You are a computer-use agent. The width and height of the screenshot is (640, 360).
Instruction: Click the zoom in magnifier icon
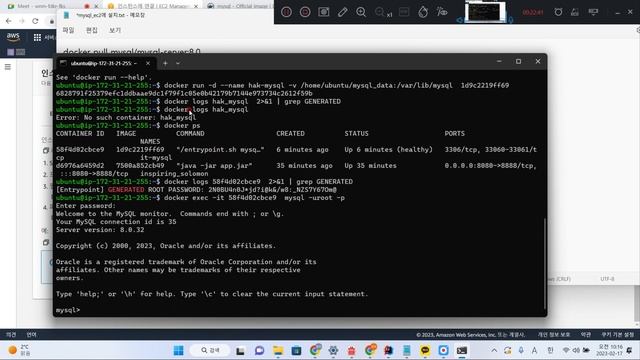point(361,12)
